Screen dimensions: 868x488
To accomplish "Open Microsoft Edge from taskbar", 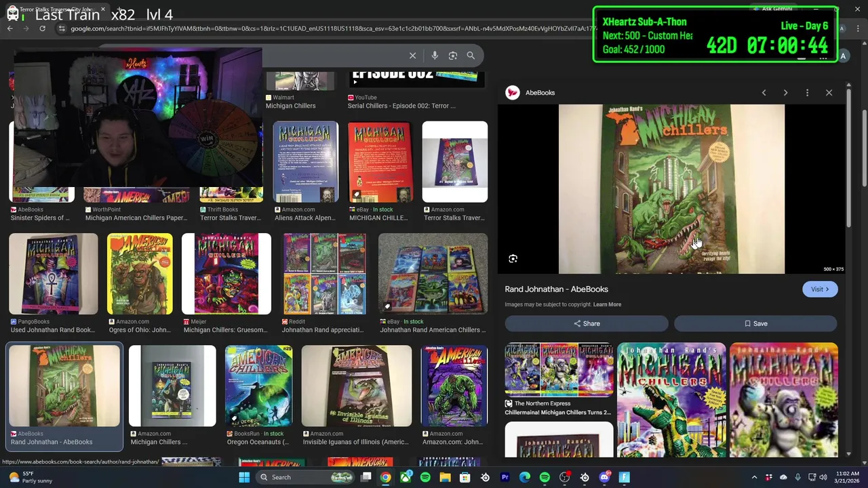I will 524,477.
